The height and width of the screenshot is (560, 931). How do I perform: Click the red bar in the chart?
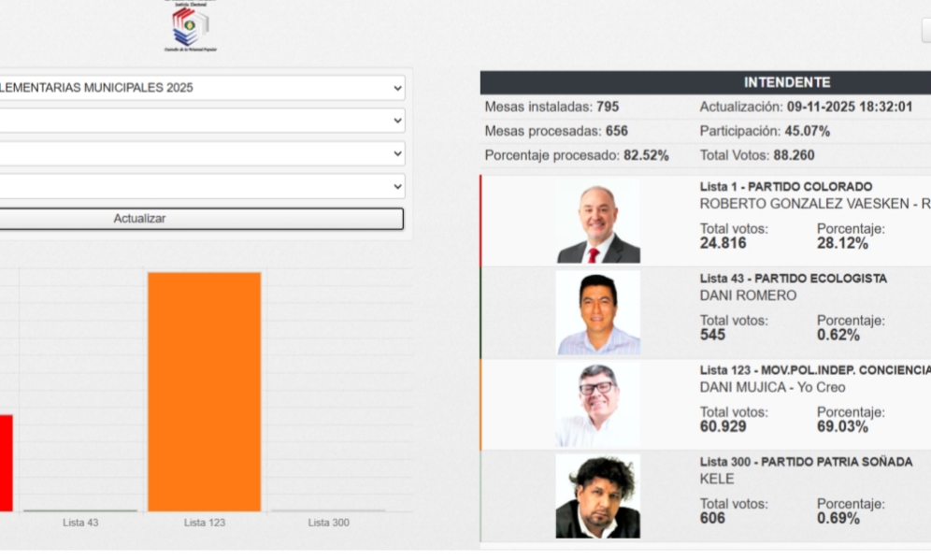point(6,462)
